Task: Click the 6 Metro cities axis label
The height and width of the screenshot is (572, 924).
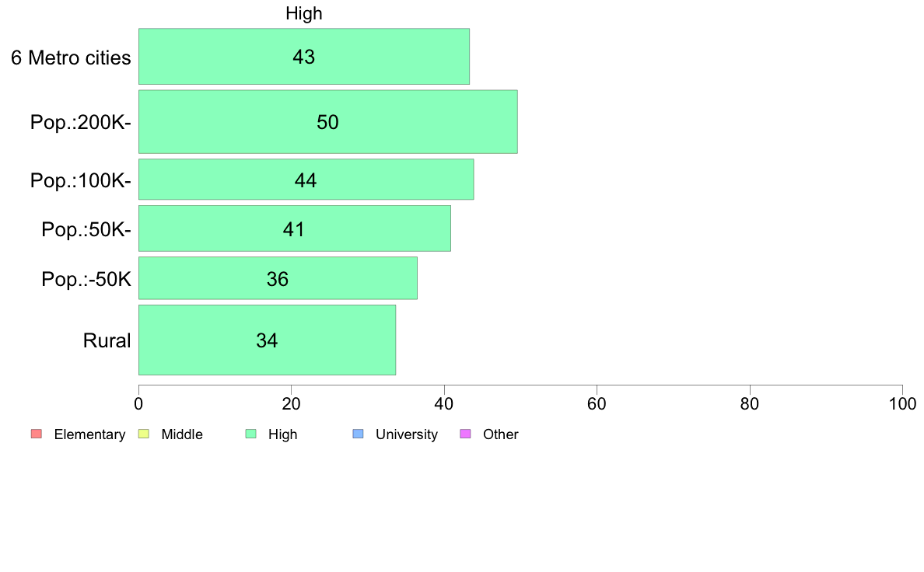Action: point(71,58)
